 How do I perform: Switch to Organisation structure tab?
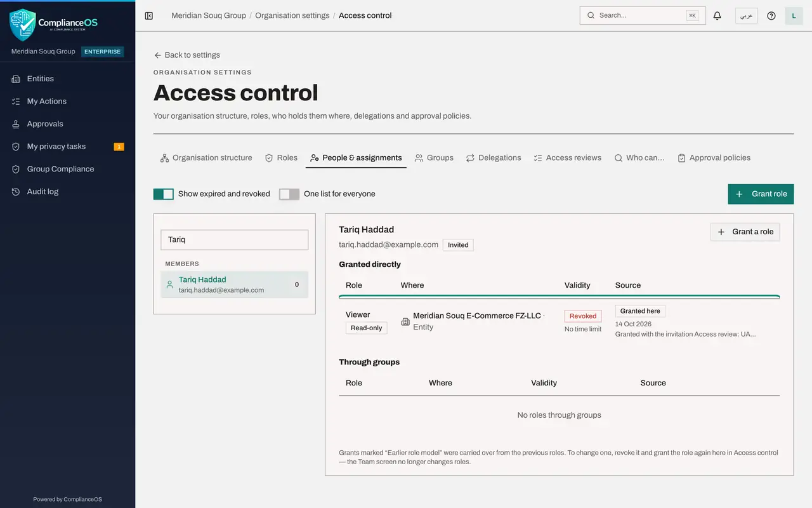tap(206, 157)
